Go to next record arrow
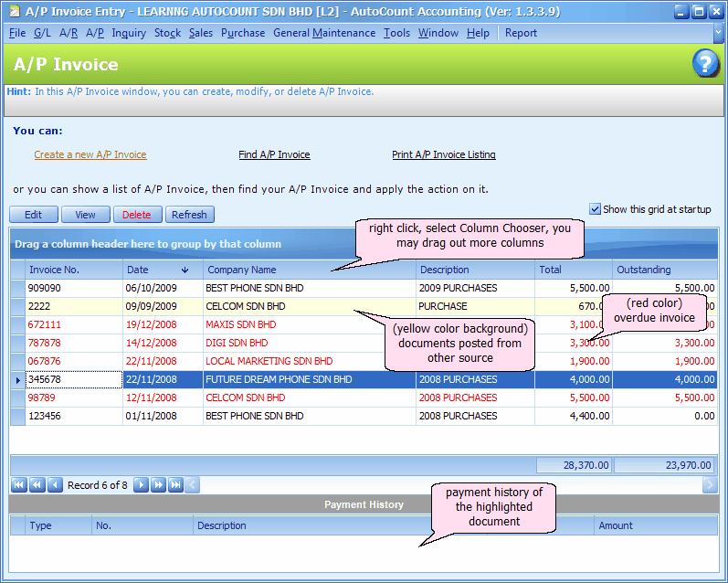 coord(141,485)
